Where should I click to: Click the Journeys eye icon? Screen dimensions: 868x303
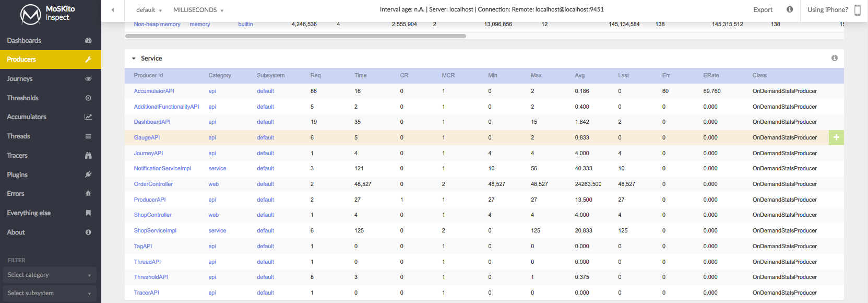pyautogui.click(x=88, y=79)
